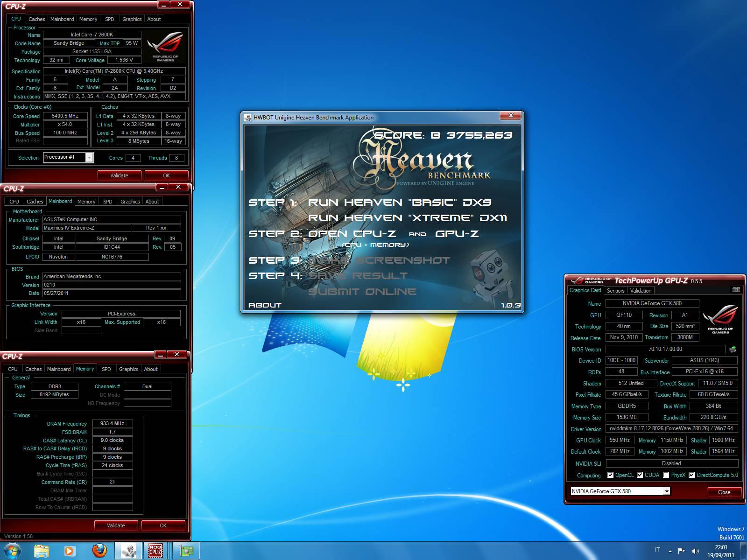
Task: Open the Action Center flag icon
Action: point(681,551)
